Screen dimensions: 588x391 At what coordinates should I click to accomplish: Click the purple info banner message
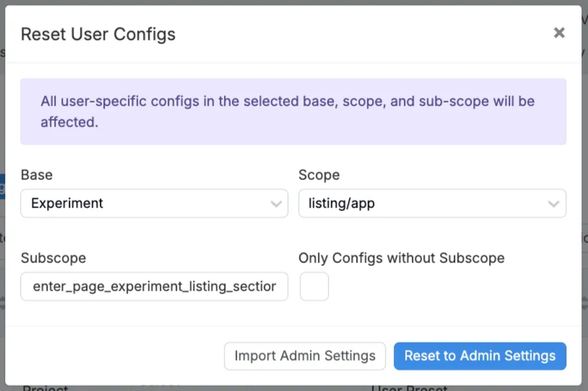(x=287, y=111)
